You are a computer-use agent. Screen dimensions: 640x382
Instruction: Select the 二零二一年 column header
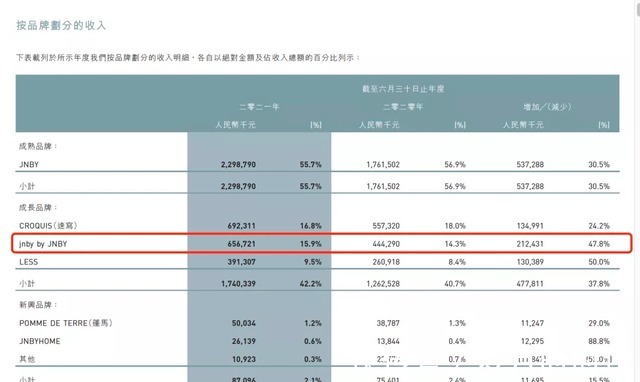click(259, 107)
